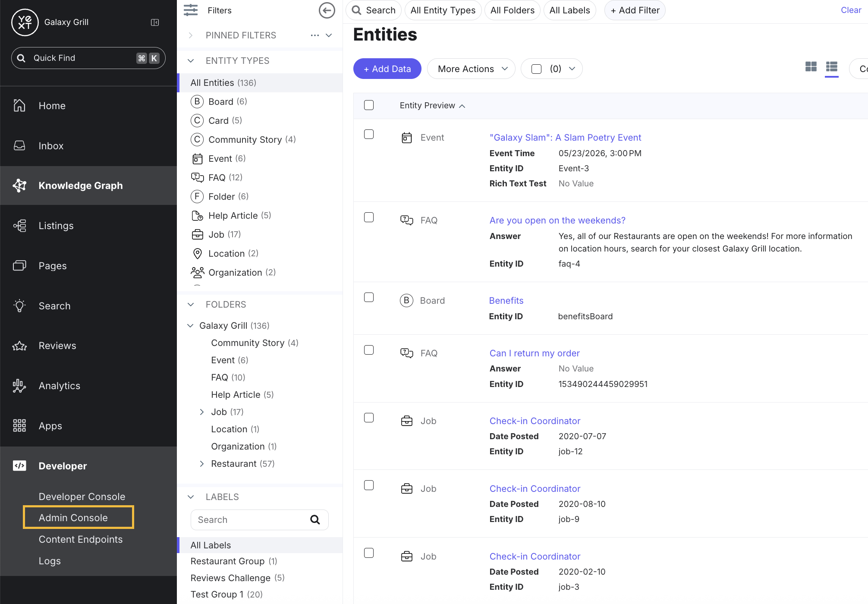Open the More Actions dropdown
Viewport: 868px width, 604px height.
pyautogui.click(x=471, y=69)
